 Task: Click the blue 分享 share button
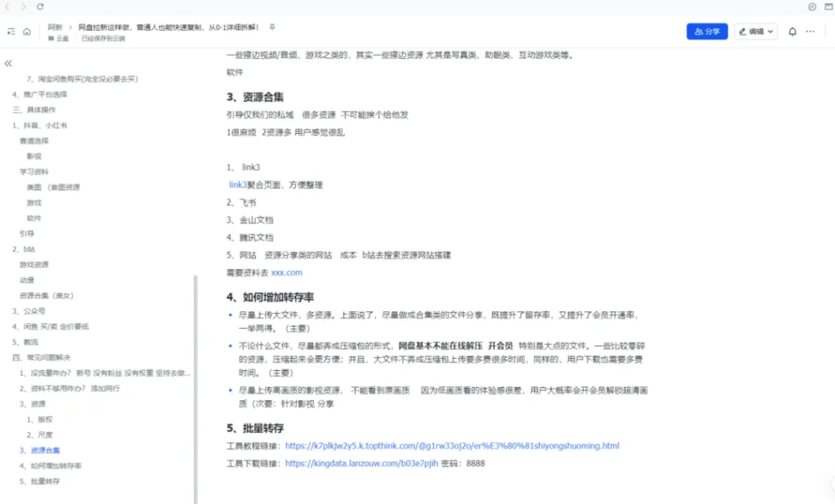point(706,31)
